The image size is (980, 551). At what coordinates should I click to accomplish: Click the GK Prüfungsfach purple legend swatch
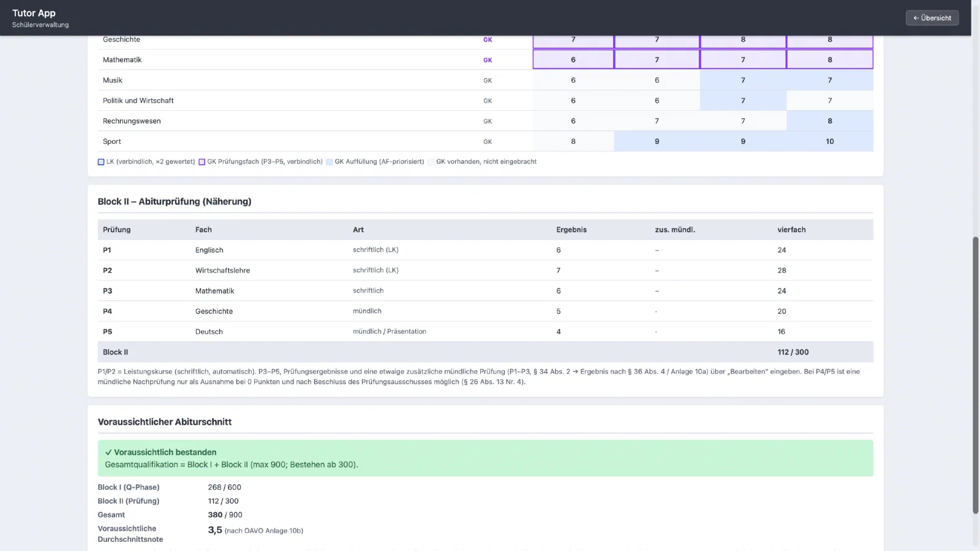pyautogui.click(x=202, y=162)
